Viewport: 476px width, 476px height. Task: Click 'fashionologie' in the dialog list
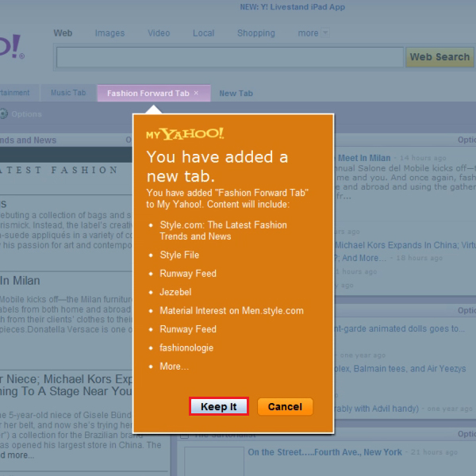(x=186, y=347)
